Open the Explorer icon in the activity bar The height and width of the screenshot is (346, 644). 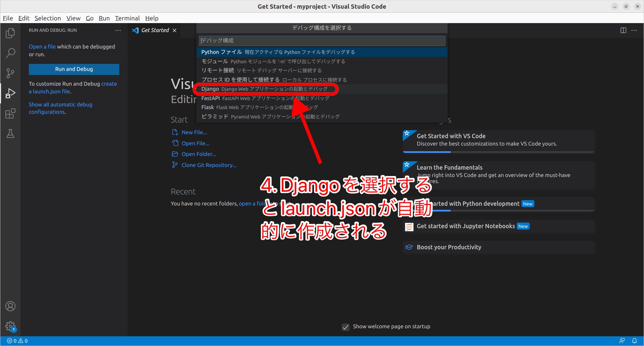[10, 33]
